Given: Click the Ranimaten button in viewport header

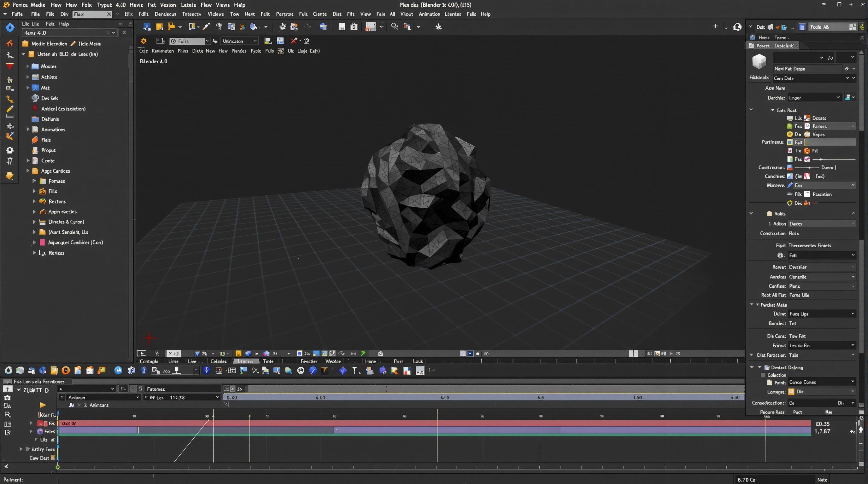Looking at the screenshot, I should click(163, 51).
